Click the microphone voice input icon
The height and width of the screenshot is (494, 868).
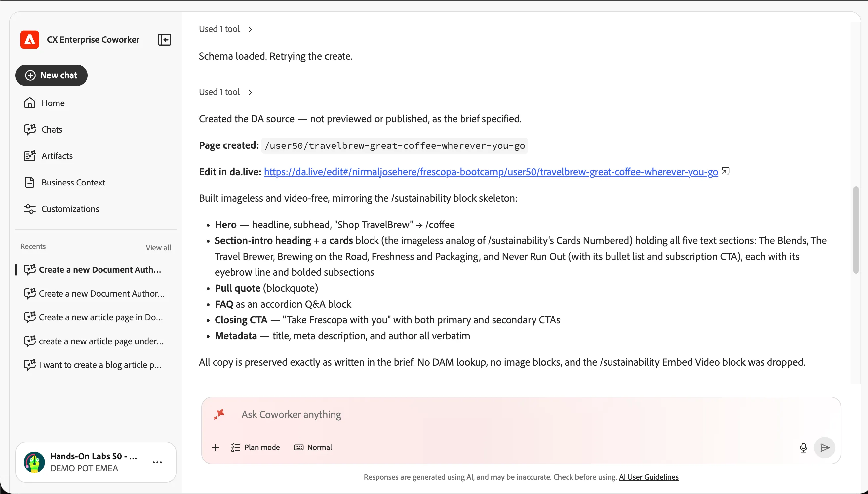click(x=803, y=448)
